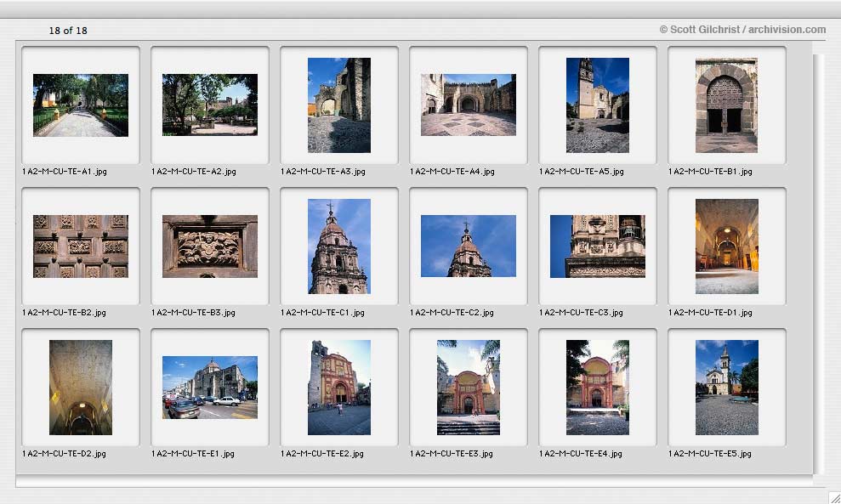Click filename label 1A2-M-CU-TE-C3.jpg
841x504 pixels.
pyautogui.click(x=581, y=313)
